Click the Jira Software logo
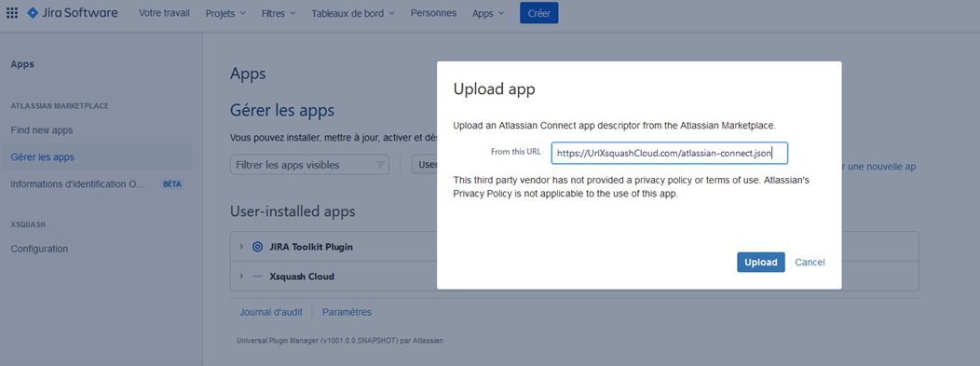This screenshot has height=366, width=980. [72, 13]
